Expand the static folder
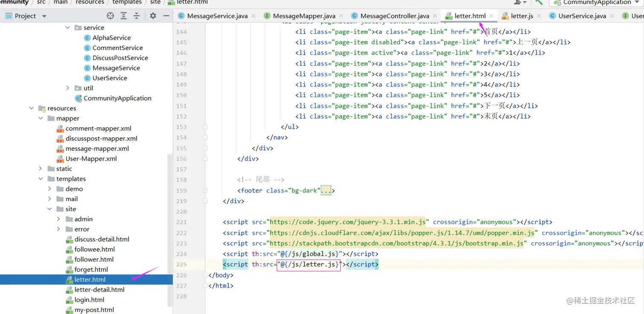 click(40, 169)
